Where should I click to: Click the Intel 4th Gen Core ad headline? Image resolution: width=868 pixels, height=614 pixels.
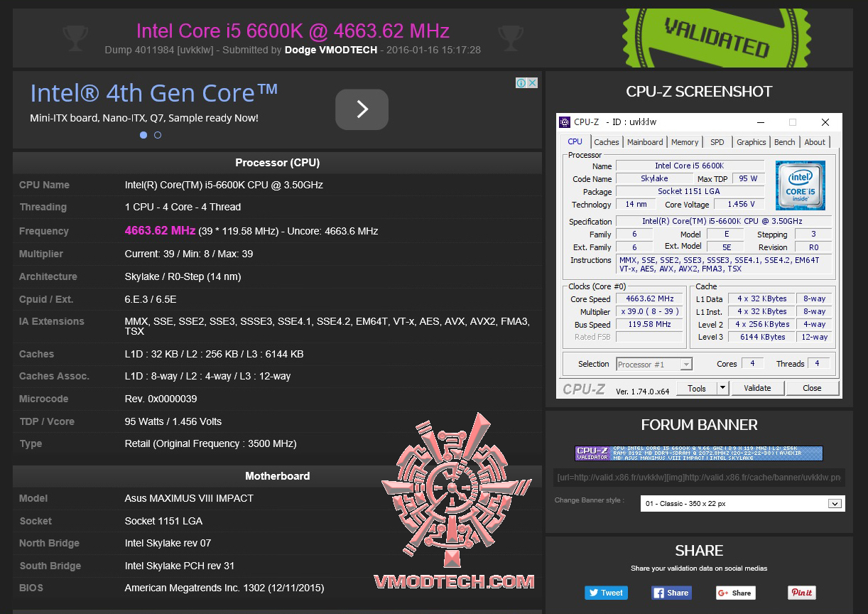click(154, 93)
